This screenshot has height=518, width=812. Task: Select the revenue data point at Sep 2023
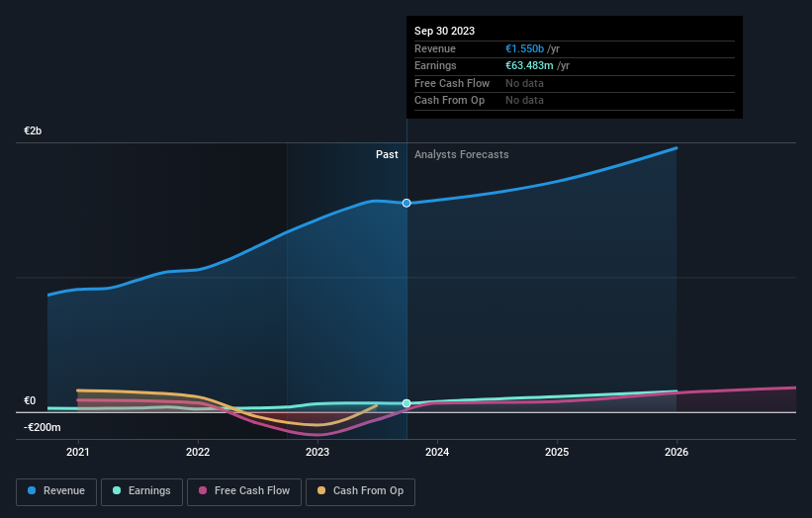click(406, 203)
